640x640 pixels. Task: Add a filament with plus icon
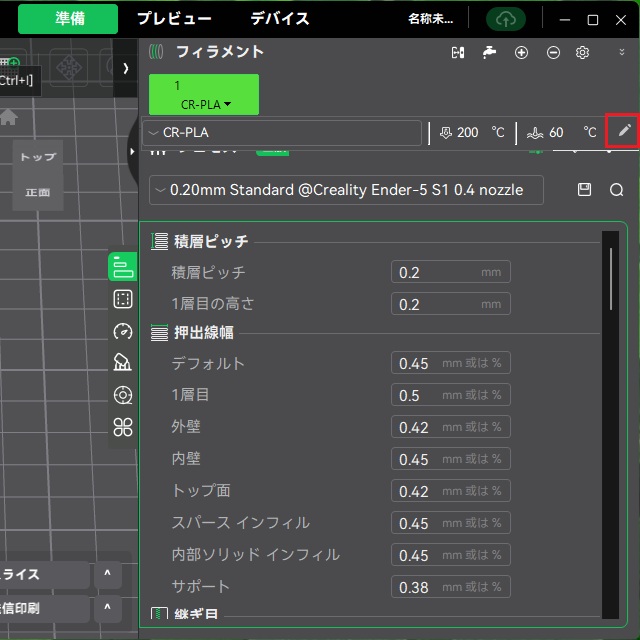click(521, 53)
